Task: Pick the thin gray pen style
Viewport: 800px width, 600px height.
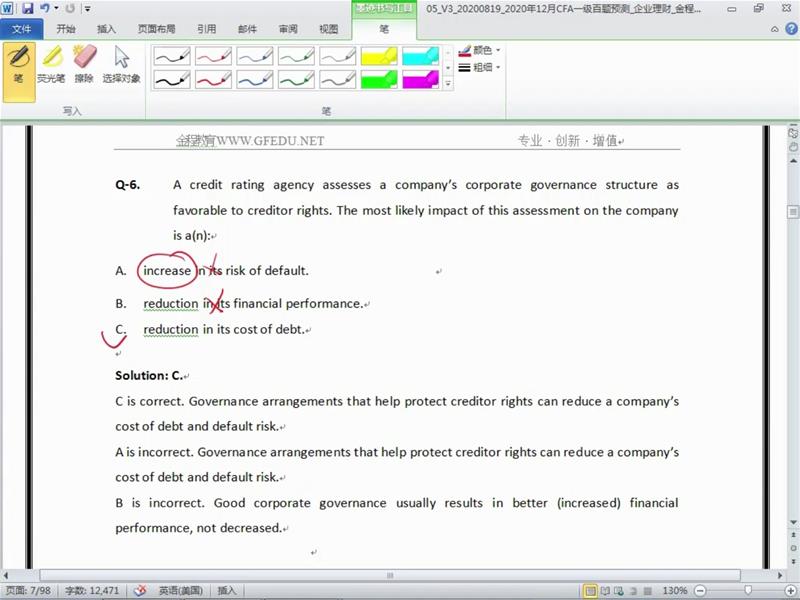Action: pos(337,56)
